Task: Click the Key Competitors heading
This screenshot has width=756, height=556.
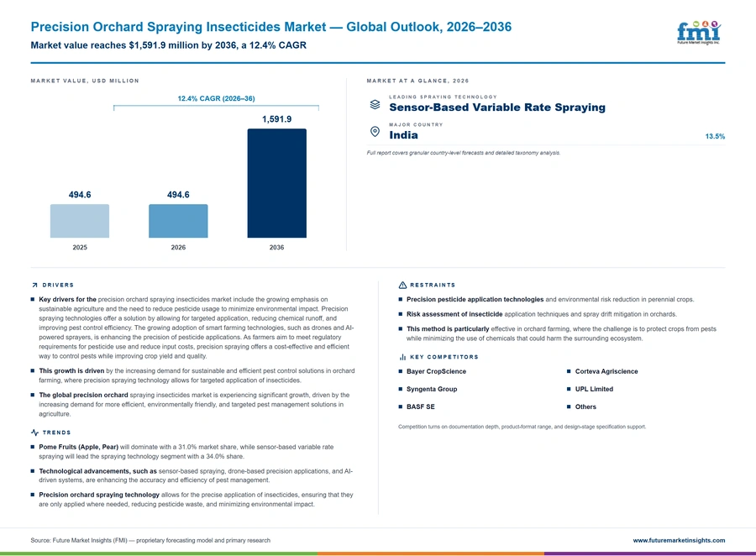Action: point(444,357)
